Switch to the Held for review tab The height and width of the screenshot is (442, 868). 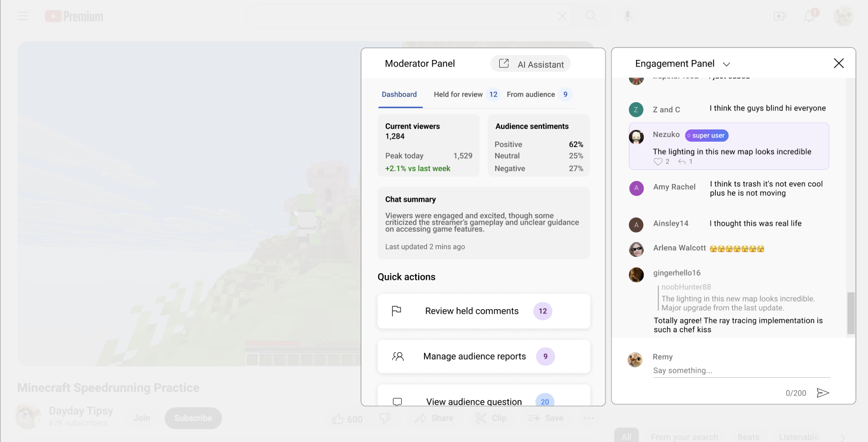[x=458, y=95]
